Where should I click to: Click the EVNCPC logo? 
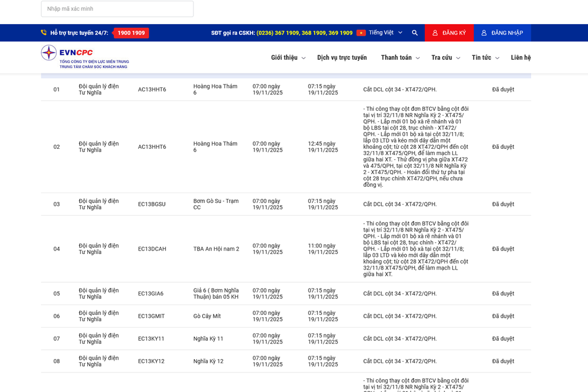tap(85, 57)
